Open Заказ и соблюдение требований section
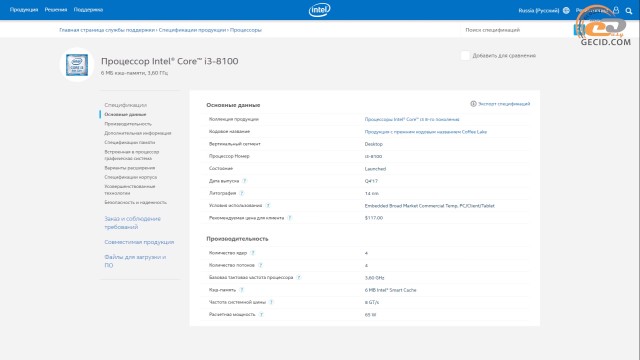Image resolution: width=640 pixels, height=360 pixels. 132,223
